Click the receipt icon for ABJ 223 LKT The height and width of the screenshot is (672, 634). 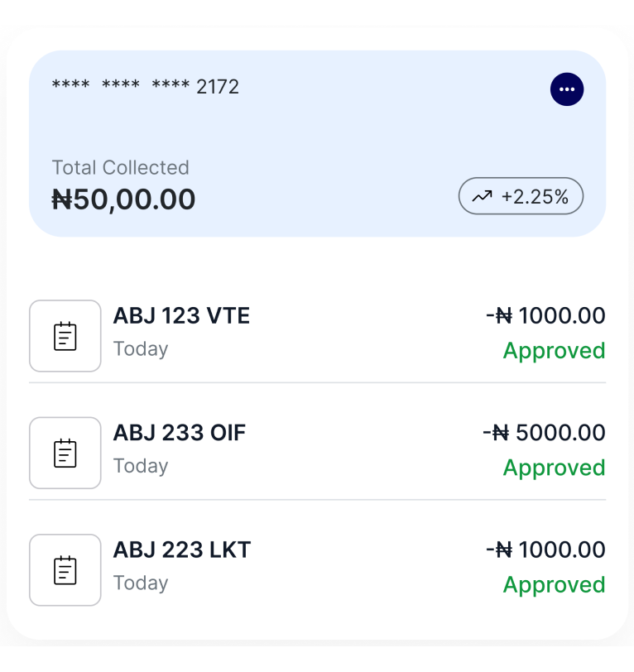pyautogui.click(x=65, y=570)
